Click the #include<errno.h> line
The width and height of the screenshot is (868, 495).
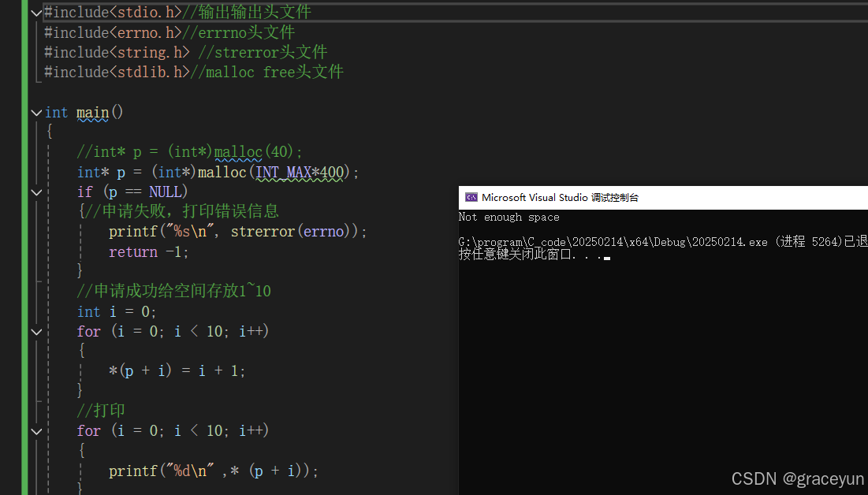[170, 32]
